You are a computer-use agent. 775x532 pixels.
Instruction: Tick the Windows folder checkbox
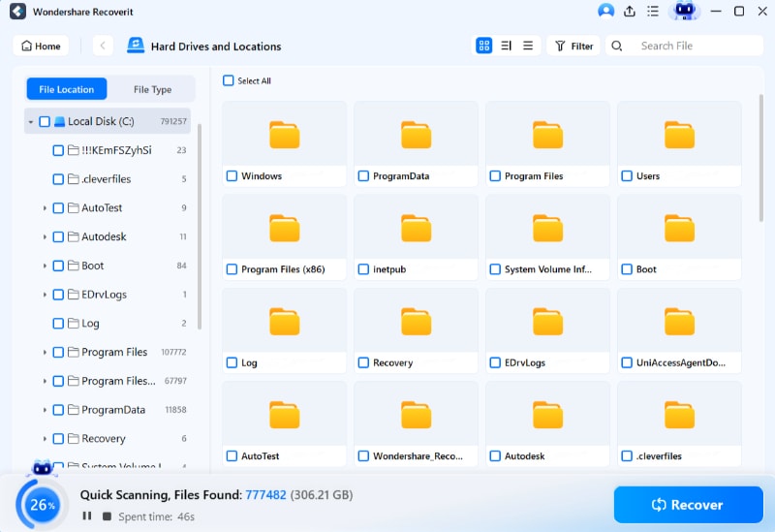pos(232,176)
